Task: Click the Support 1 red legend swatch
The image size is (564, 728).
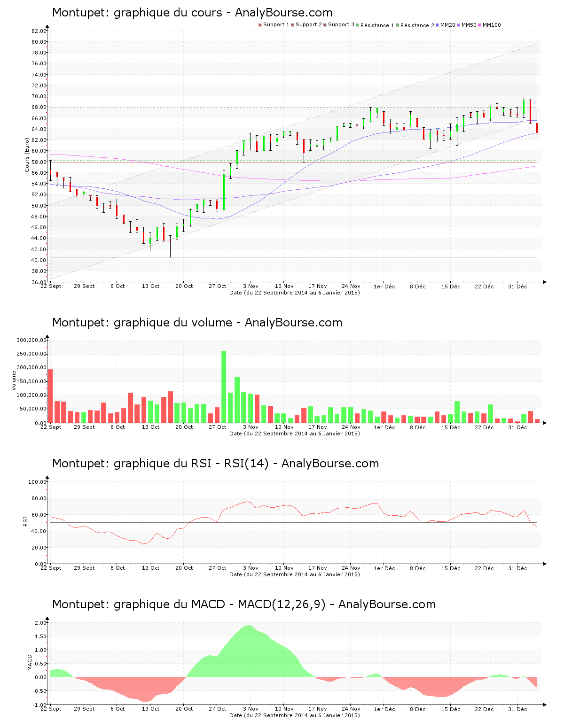Action: coord(260,25)
